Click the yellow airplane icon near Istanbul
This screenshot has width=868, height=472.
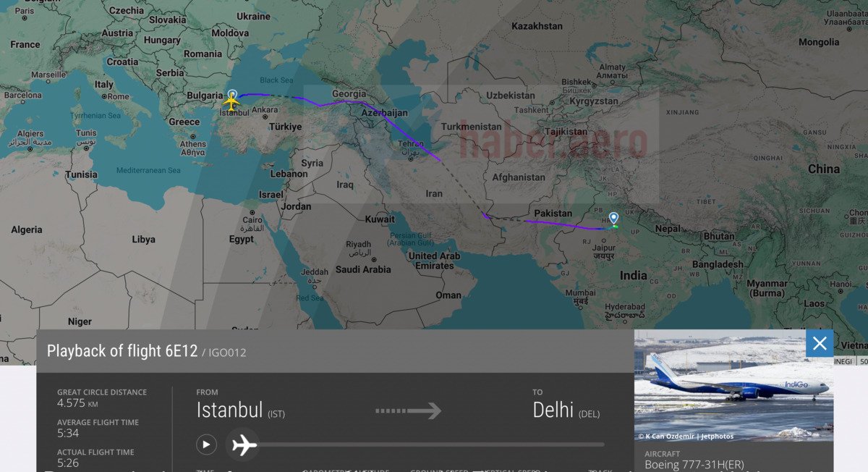231,104
